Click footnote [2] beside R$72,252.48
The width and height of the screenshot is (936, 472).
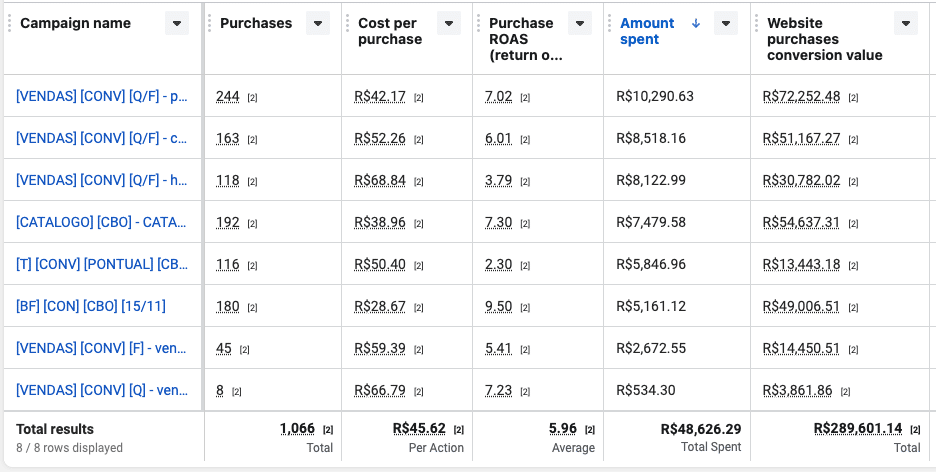point(853,98)
